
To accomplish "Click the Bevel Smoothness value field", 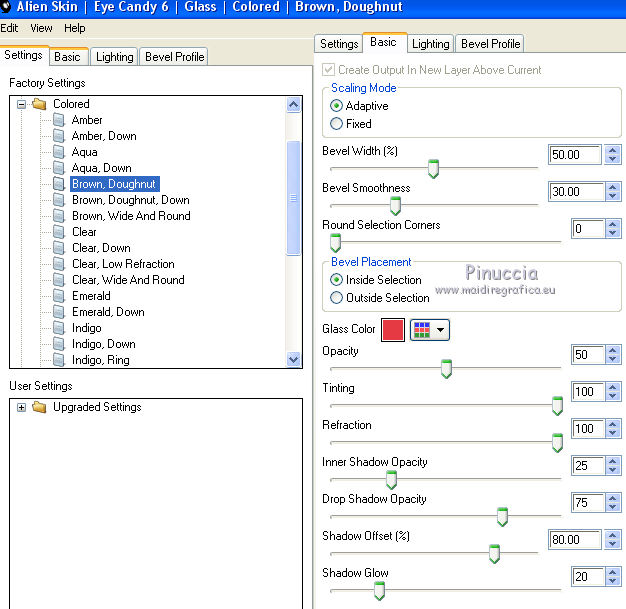I will click(576, 192).
